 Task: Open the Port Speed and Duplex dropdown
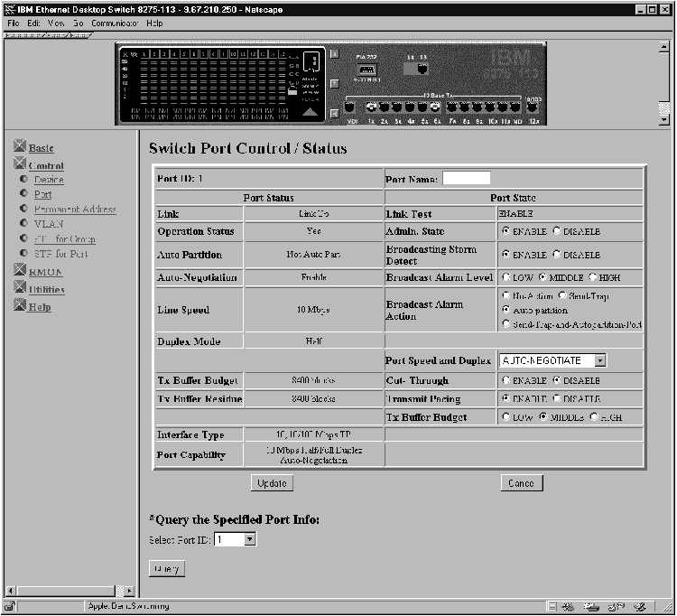click(x=600, y=360)
